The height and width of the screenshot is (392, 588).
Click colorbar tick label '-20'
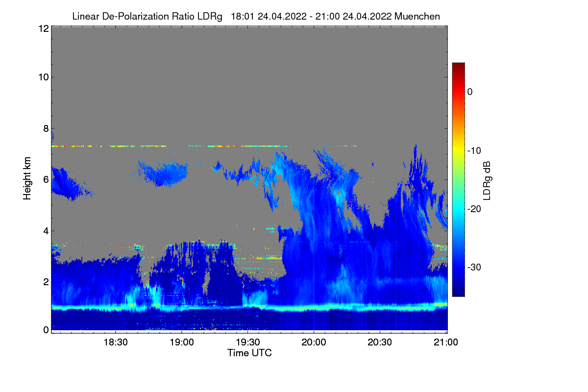tap(474, 209)
